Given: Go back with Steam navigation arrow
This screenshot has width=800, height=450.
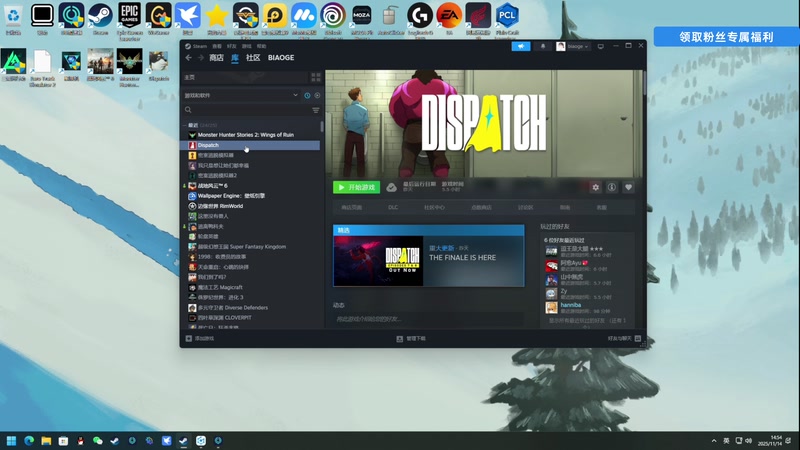Looking at the screenshot, I should [189, 58].
